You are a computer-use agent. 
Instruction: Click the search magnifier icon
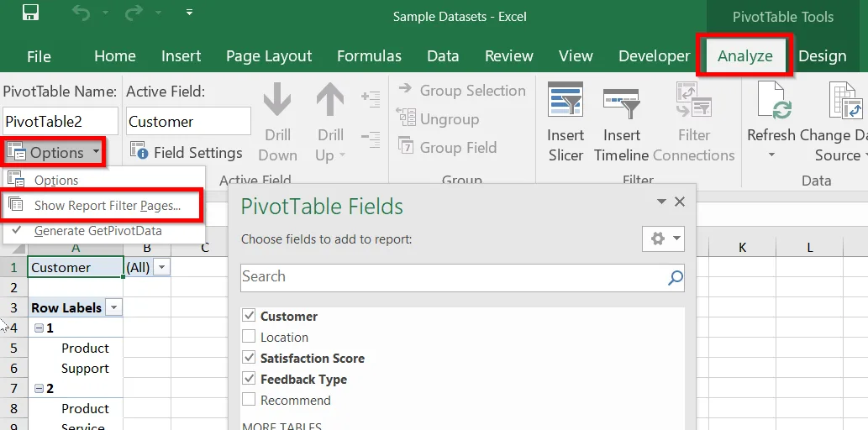coord(675,277)
